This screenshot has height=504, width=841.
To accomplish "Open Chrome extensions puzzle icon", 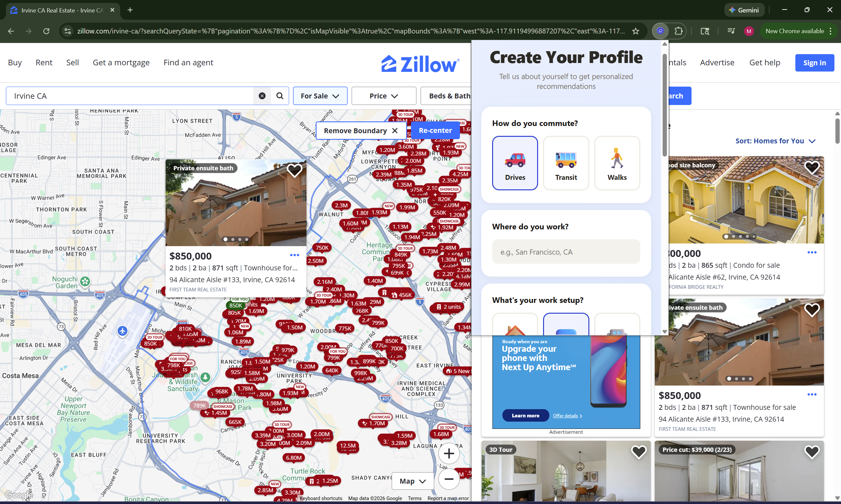I will [x=678, y=31].
